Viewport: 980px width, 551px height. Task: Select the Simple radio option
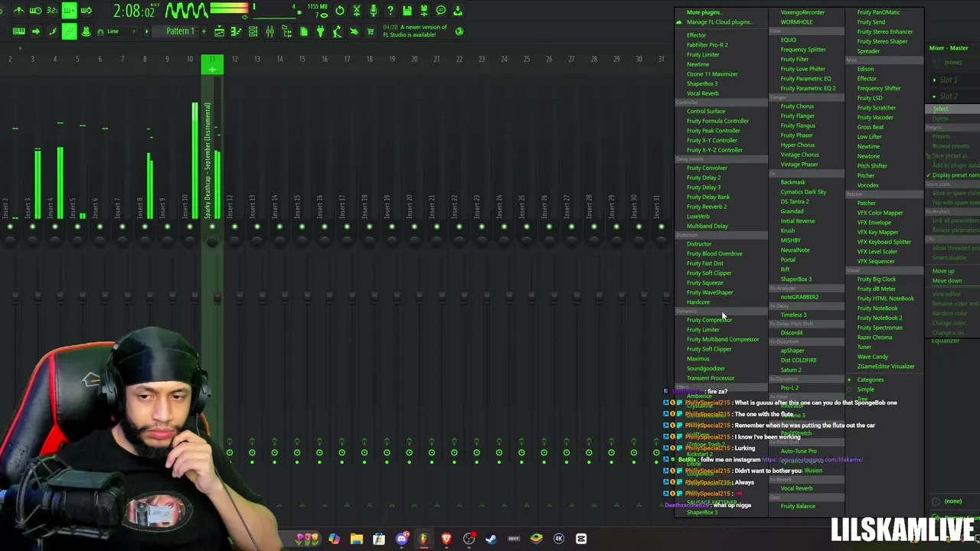[865, 390]
